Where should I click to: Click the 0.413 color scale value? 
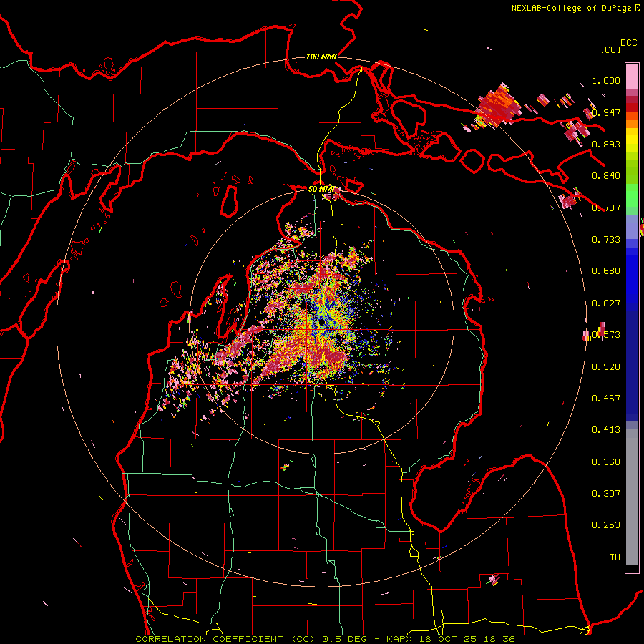pos(606,430)
